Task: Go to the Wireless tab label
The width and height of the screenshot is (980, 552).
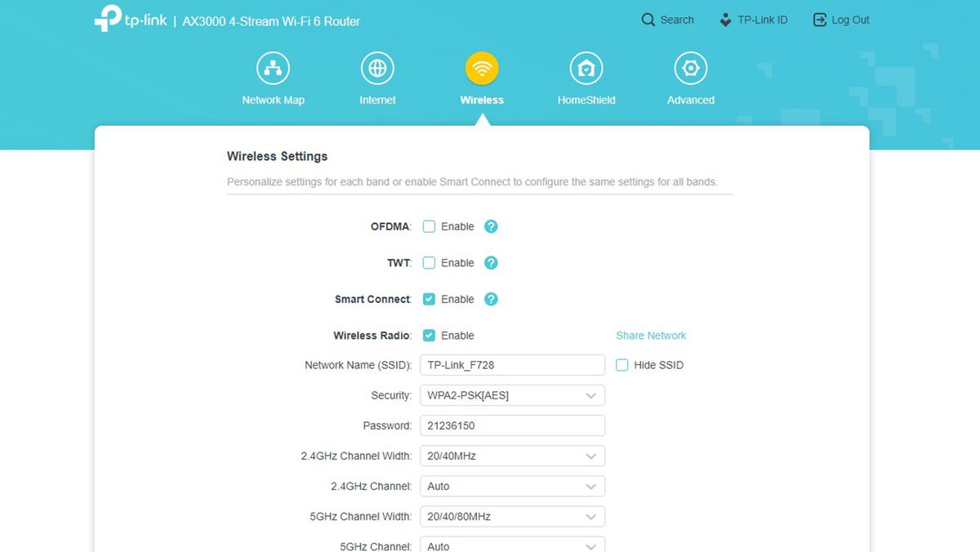Action: pos(482,100)
